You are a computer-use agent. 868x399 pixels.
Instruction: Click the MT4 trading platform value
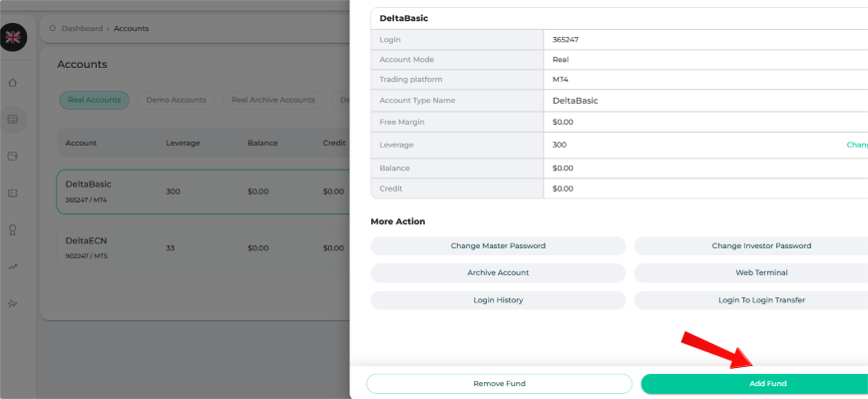[561, 80]
